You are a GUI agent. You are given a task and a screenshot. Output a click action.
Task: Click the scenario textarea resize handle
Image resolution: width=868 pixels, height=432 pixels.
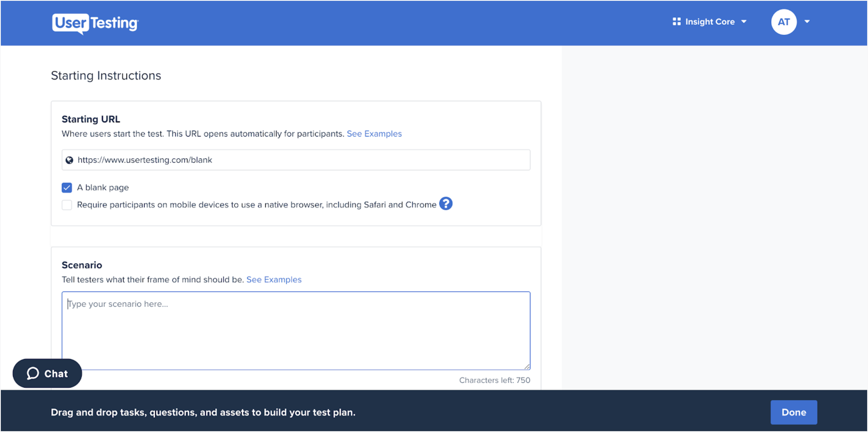coord(527,366)
